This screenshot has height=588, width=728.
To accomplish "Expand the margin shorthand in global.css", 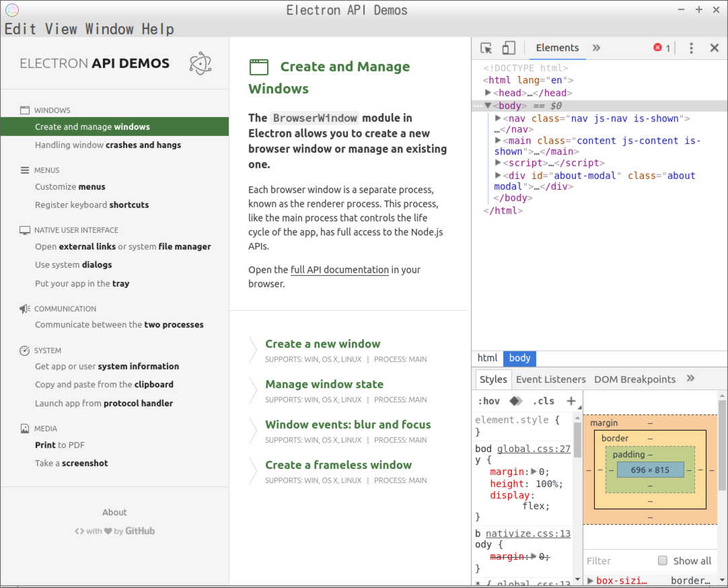I will (534, 472).
